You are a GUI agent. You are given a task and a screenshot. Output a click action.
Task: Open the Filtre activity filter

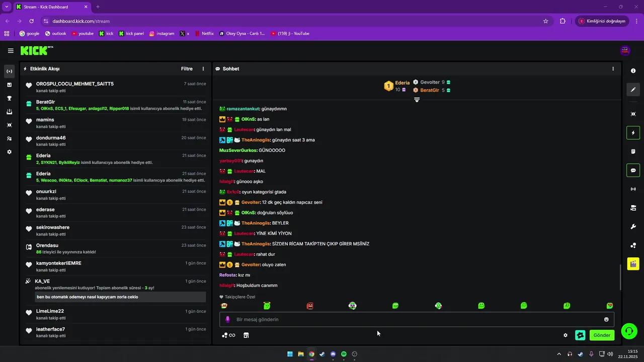click(187, 69)
